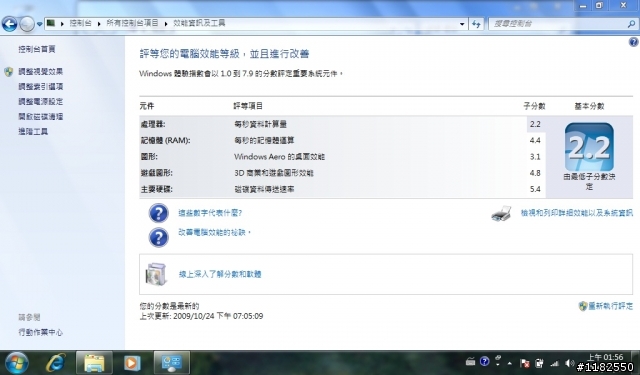The width and height of the screenshot is (640, 375).
Task: Click the 記憶體 (RAM) row label
Action: [x=165, y=140]
